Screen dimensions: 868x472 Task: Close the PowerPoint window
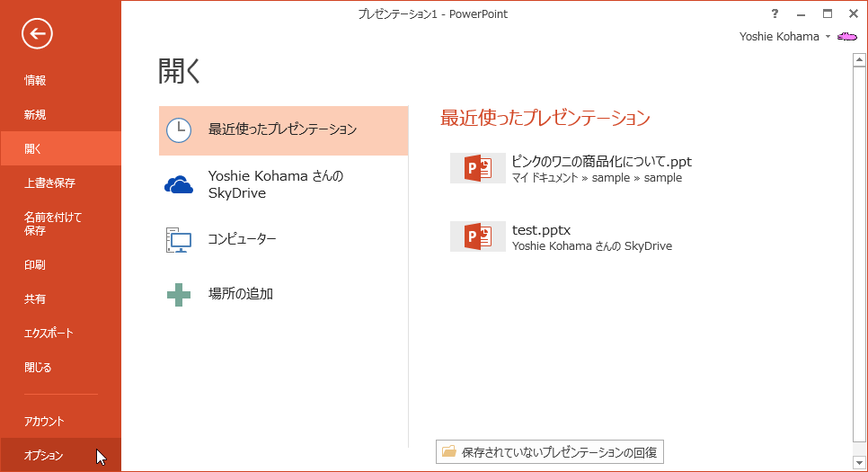coord(854,13)
